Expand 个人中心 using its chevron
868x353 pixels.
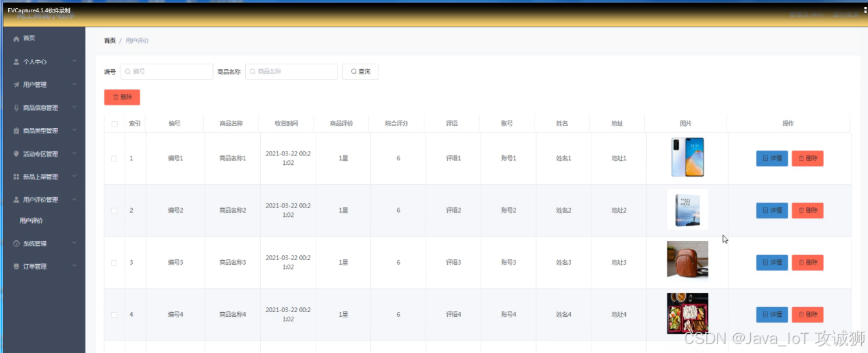(x=74, y=62)
